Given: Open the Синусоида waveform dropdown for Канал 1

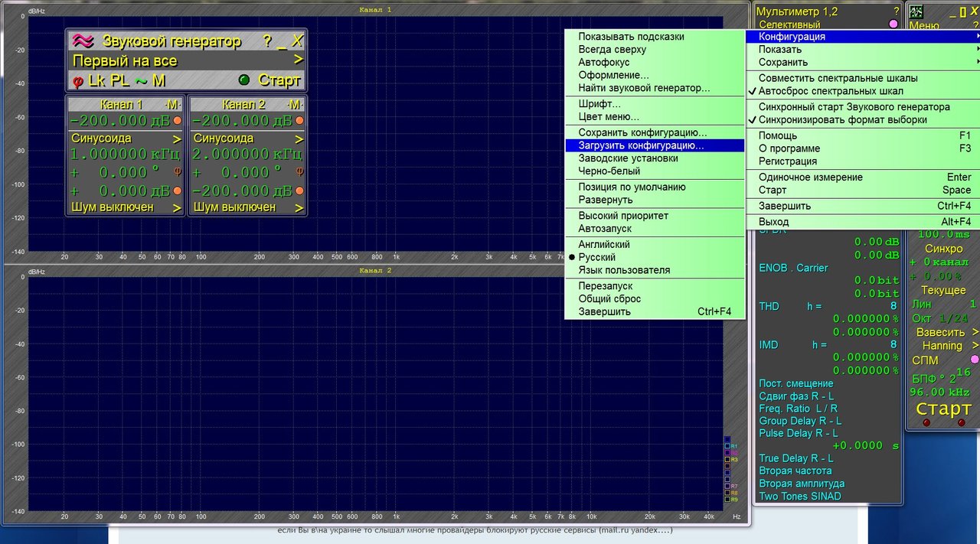Looking at the screenshot, I should click(126, 138).
